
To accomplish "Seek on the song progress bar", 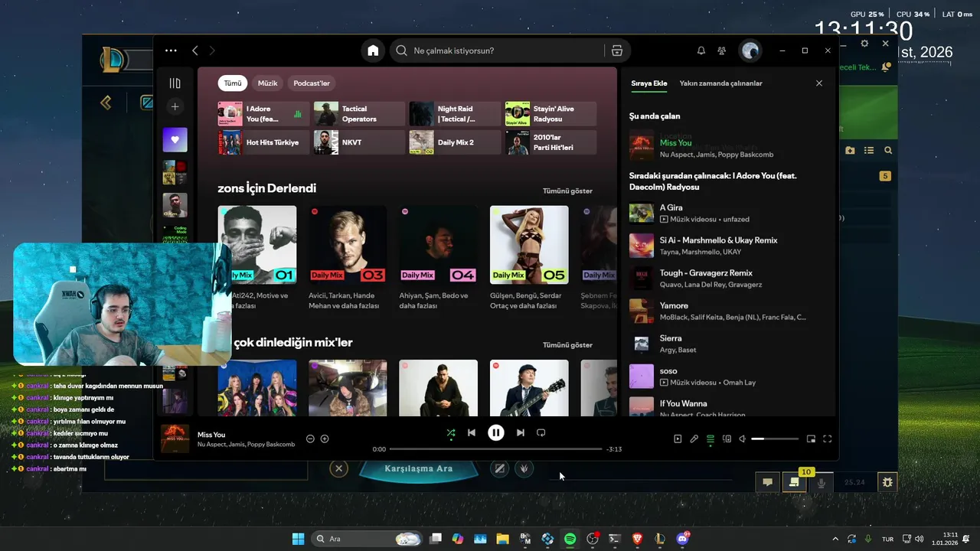I will pos(495,449).
